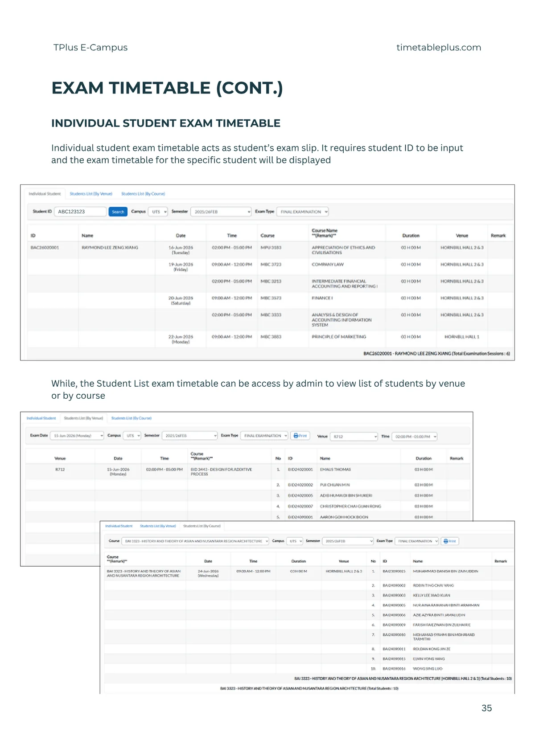Click student name KELLY LEE XIAO XUAN
This screenshot has height=756, width=535.
(x=432, y=595)
